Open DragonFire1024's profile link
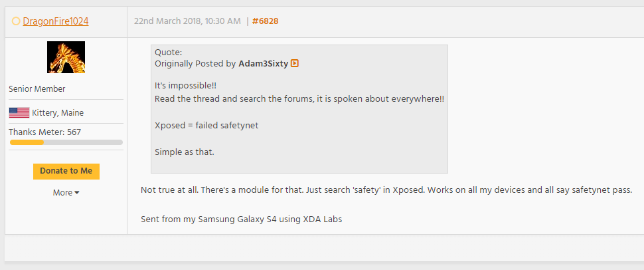The image size is (644, 270). pyautogui.click(x=56, y=21)
